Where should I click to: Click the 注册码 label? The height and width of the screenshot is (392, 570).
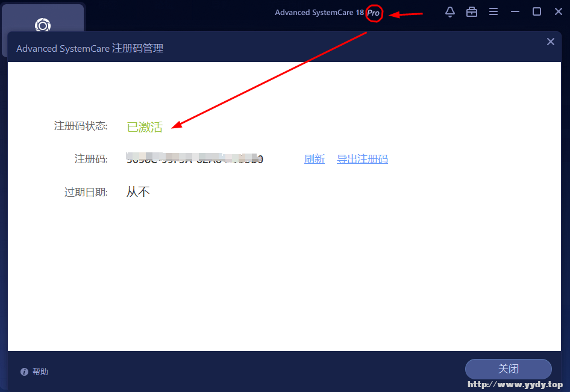tap(91, 159)
